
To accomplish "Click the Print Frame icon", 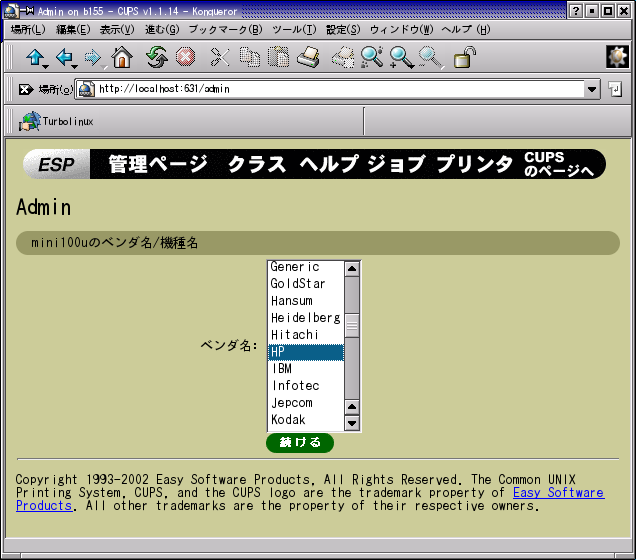I will (x=343, y=57).
